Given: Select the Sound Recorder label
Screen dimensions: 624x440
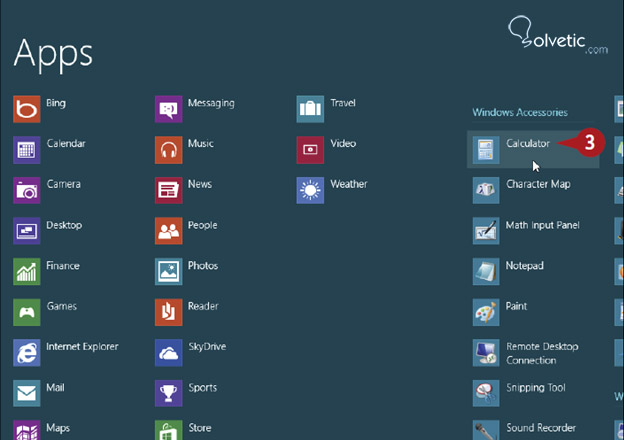Looking at the screenshot, I should pyautogui.click(x=541, y=428).
